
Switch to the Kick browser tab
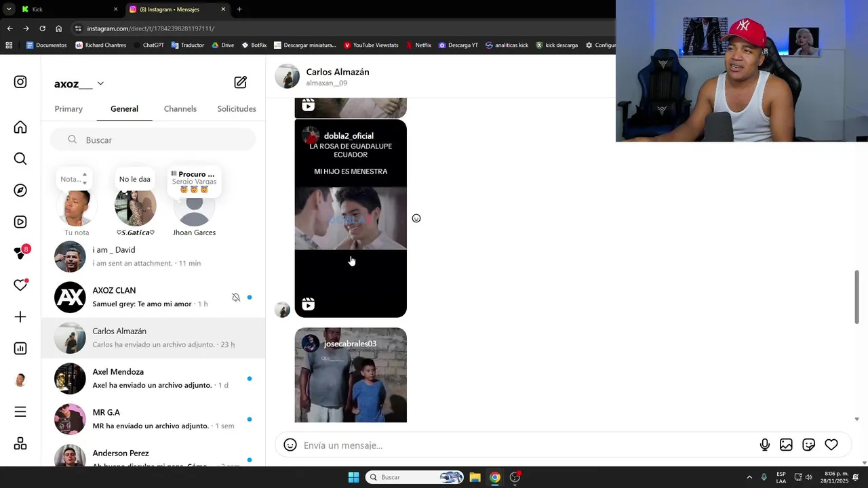click(68, 9)
